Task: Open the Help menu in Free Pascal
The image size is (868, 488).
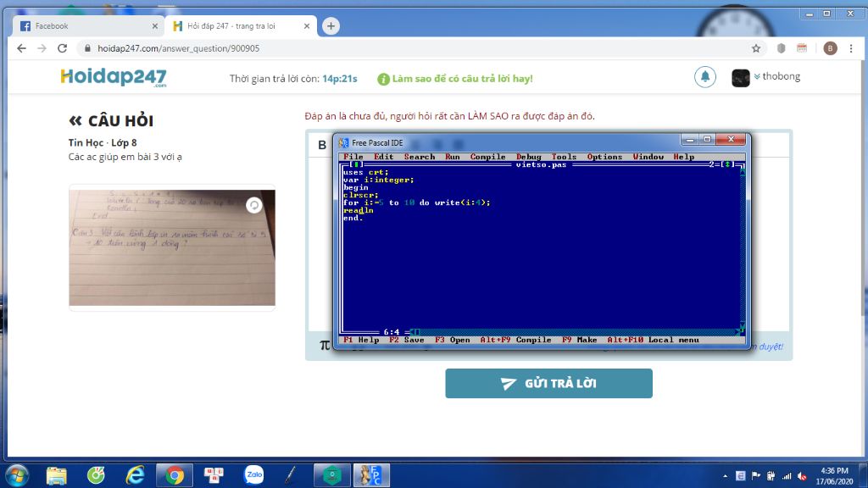Action: 684,157
